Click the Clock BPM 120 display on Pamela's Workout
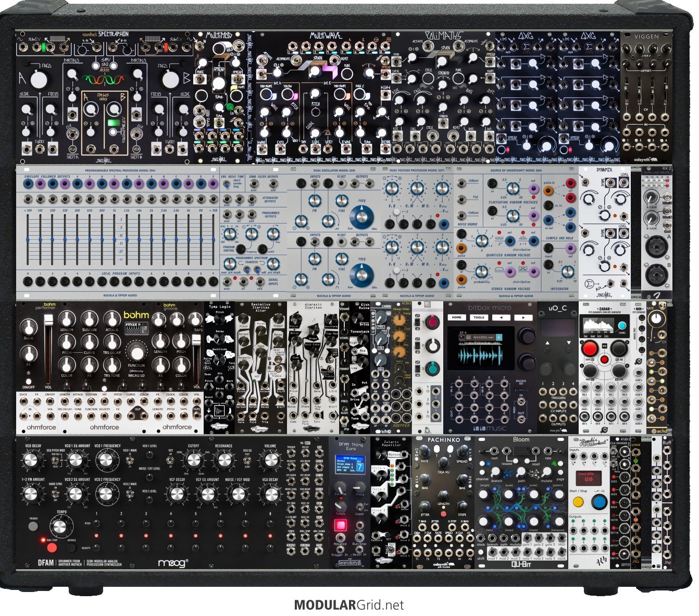The image size is (699, 616). [x=588, y=477]
